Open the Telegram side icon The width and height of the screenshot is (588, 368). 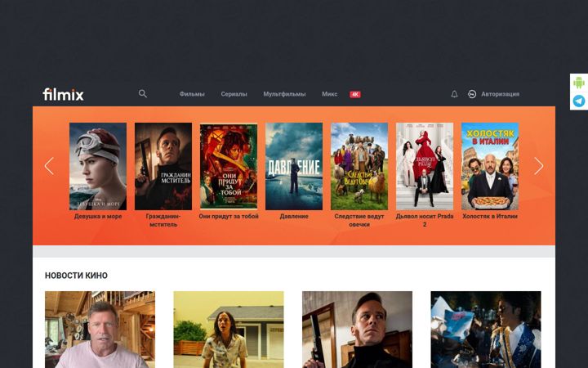tap(579, 101)
